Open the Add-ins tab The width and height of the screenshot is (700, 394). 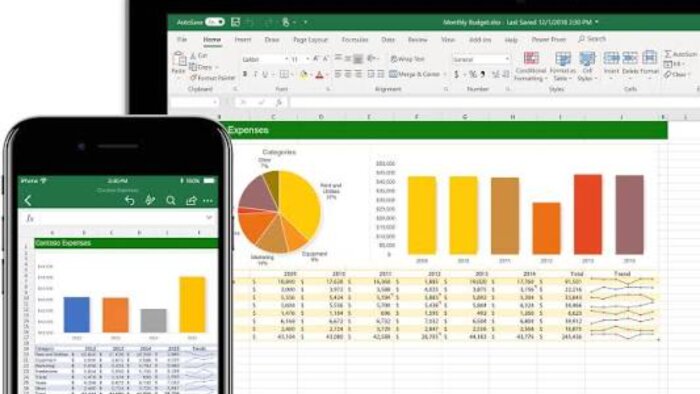480,40
